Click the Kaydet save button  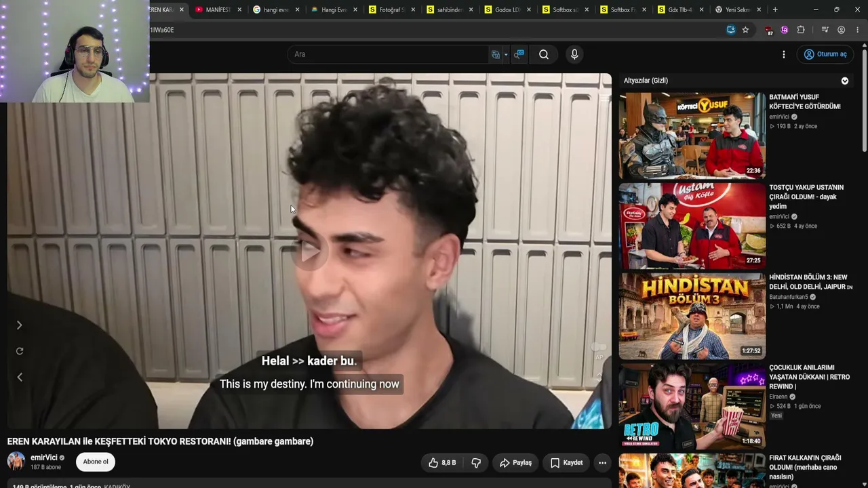click(566, 463)
